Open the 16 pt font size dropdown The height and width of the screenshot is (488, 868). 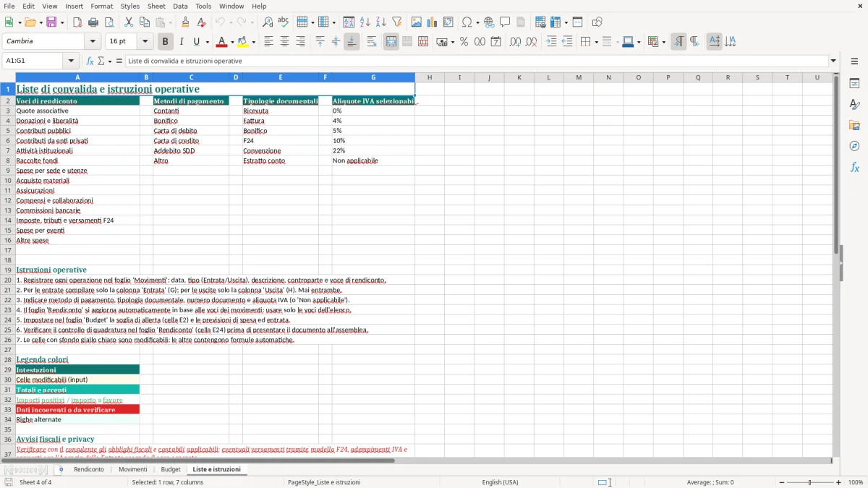click(145, 41)
